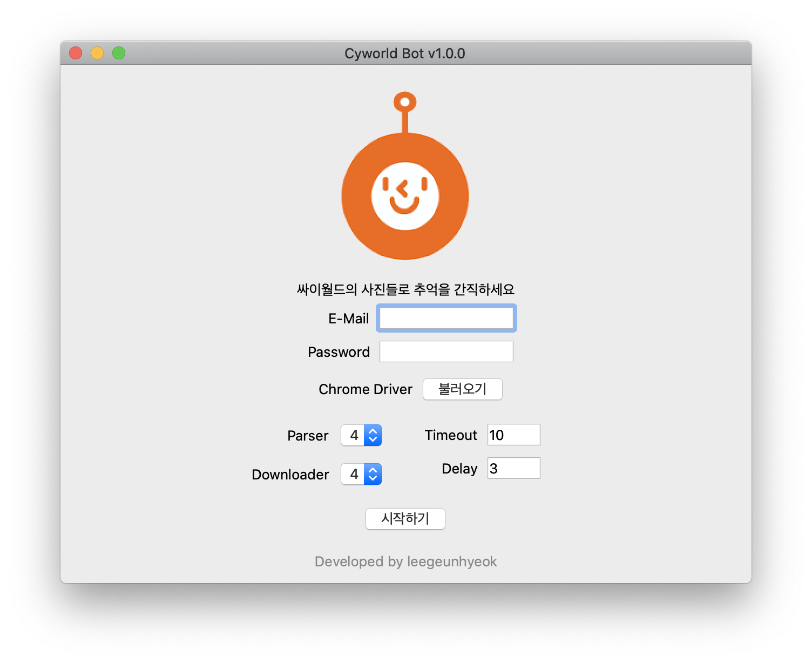The image size is (812, 663).
Task: Focus the E-Mail input field
Action: pyautogui.click(x=446, y=318)
